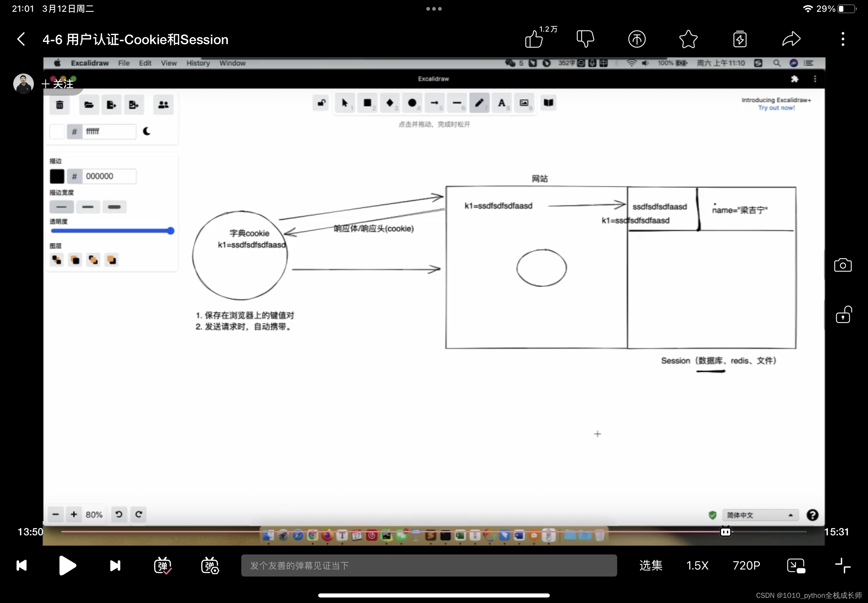Click Excalidraw trash clear canvas icon
This screenshot has width=868, height=603.
[x=60, y=105]
